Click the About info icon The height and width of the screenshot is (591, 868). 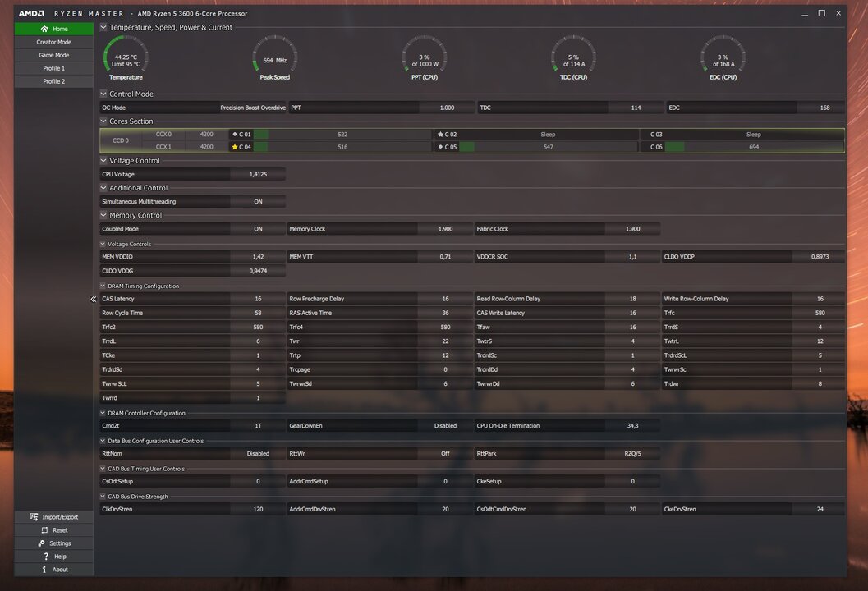point(44,570)
